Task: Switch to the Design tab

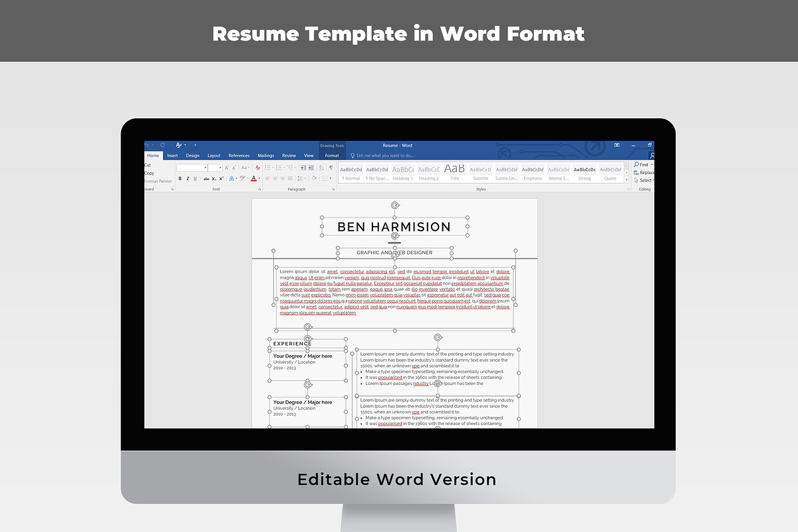Action: (192, 156)
